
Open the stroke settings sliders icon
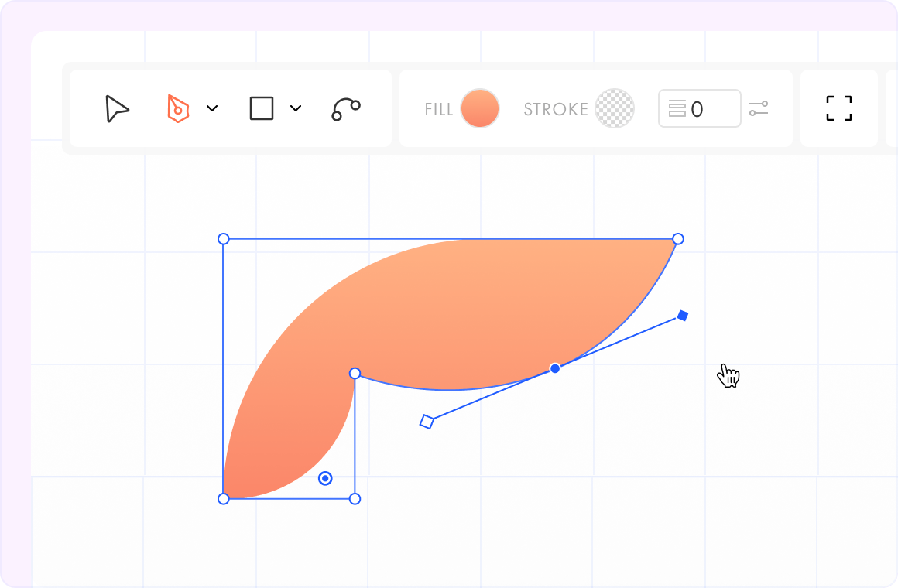(x=758, y=108)
